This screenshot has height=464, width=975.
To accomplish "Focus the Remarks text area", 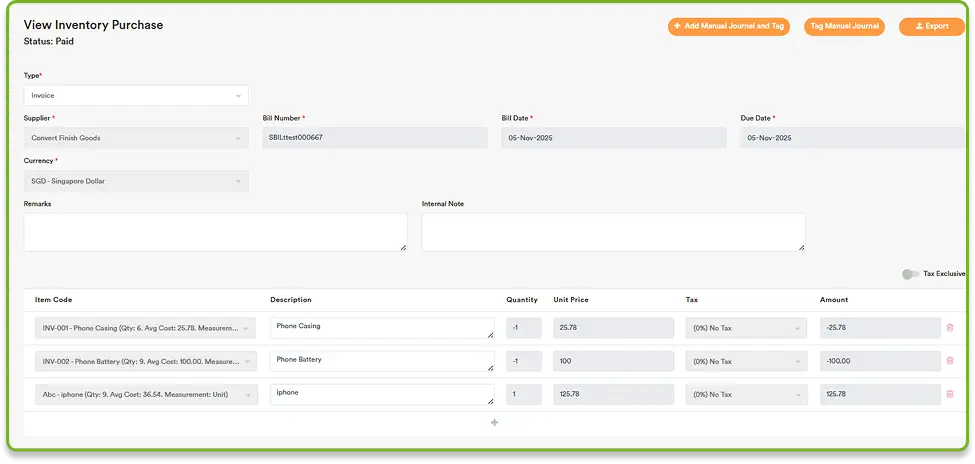I will coord(215,232).
